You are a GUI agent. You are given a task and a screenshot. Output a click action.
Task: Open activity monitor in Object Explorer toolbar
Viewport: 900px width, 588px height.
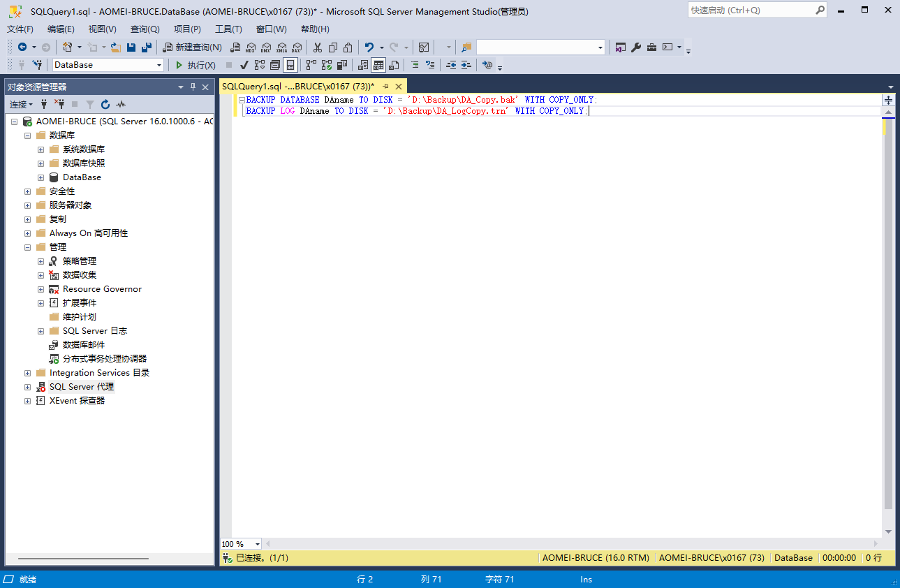pyautogui.click(x=121, y=104)
